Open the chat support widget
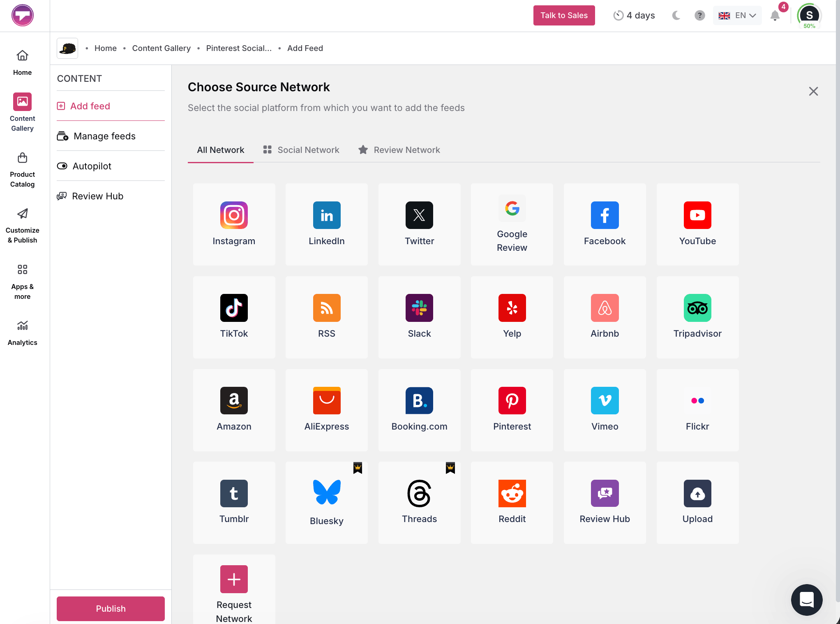The width and height of the screenshot is (840, 624). [x=807, y=600]
